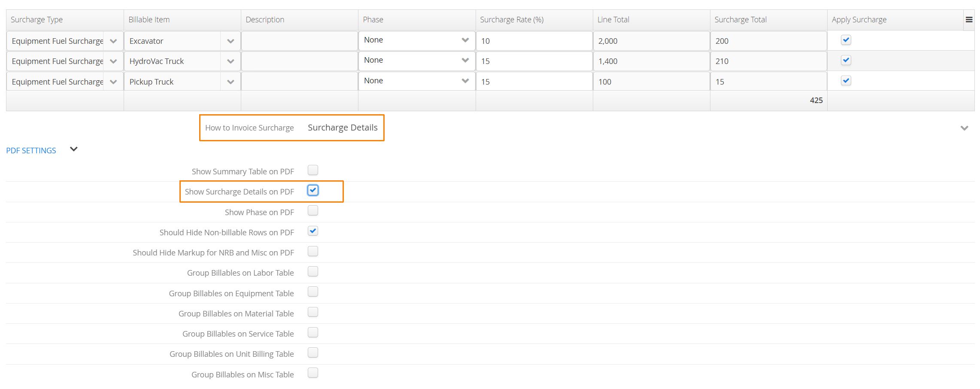
Task: Click Surcharge Rate field showing 10
Action: tap(534, 41)
